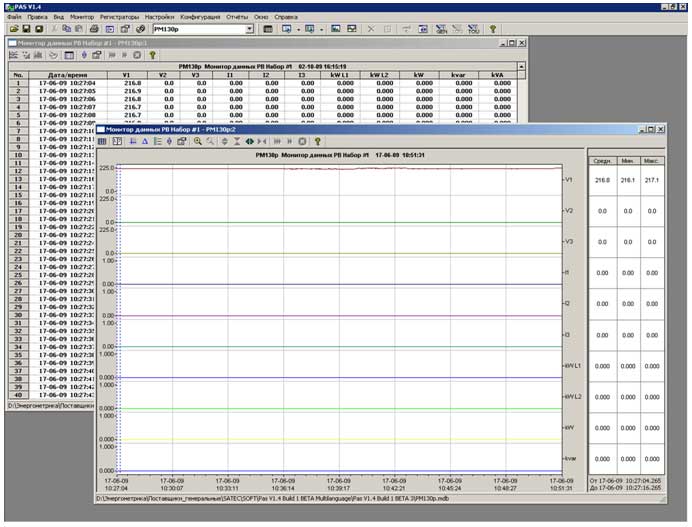The image size is (692, 527).
Task: Click the table view icon in chart toolbar
Action: click(102, 141)
